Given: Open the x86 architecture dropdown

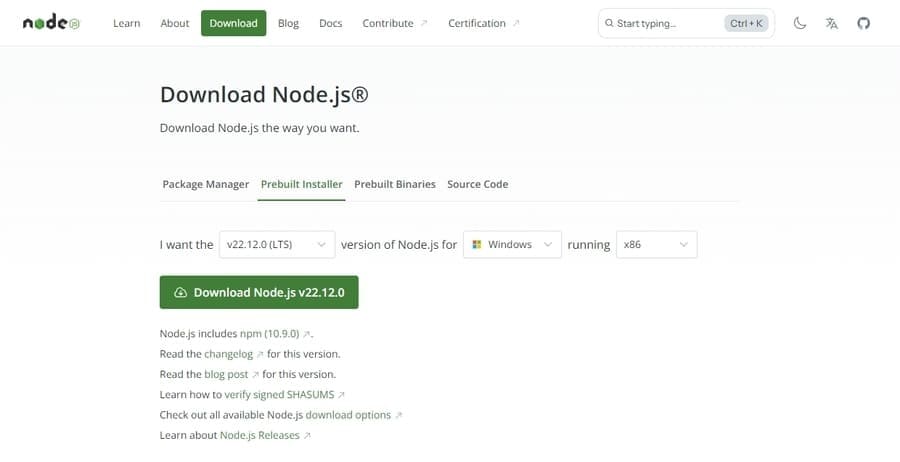Looking at the screenshot, I should click(657, 244).
